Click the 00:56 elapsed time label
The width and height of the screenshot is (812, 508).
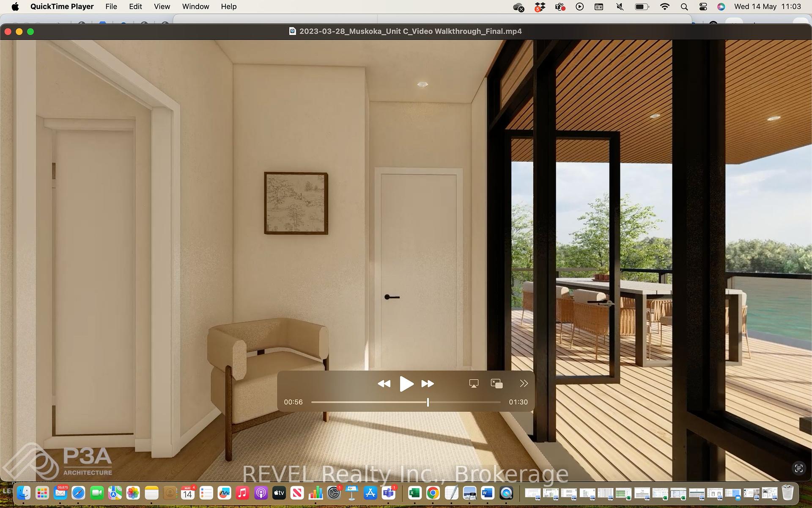pyautogui.click(x=293, y=402)
